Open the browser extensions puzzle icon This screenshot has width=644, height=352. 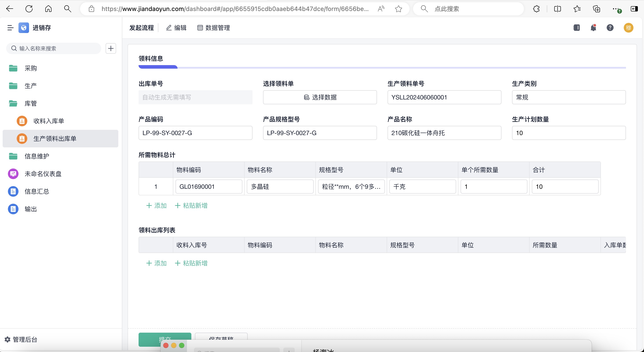point(536,9)
